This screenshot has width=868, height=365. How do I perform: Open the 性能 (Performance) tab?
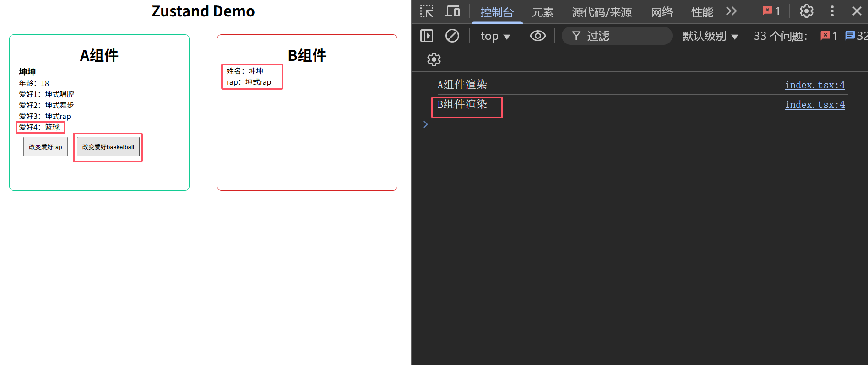point(702,12)
